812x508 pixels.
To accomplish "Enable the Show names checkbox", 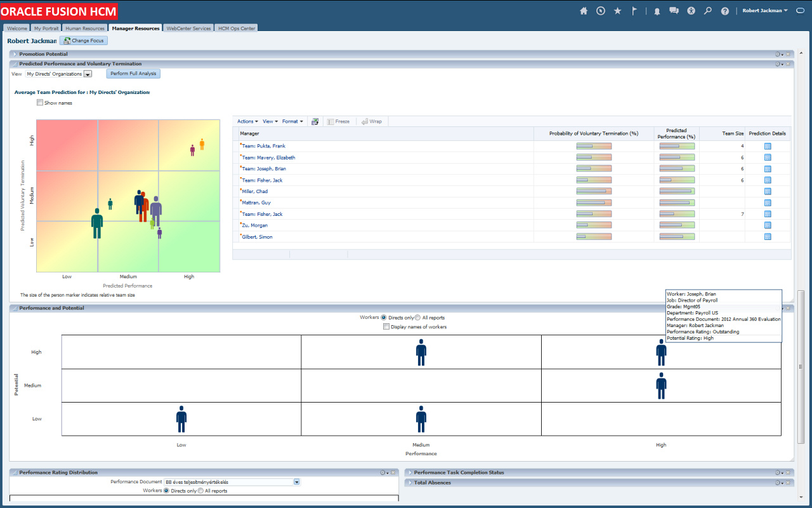I will [40, 102].
